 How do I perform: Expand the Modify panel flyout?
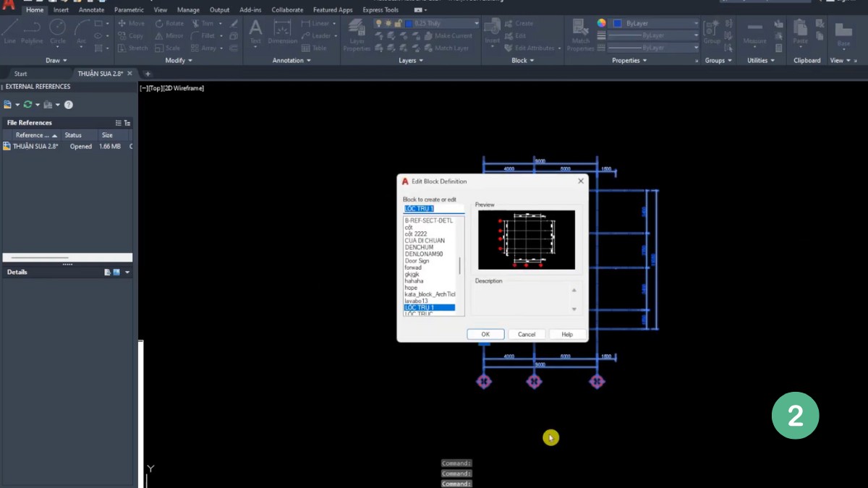[178, 61]
